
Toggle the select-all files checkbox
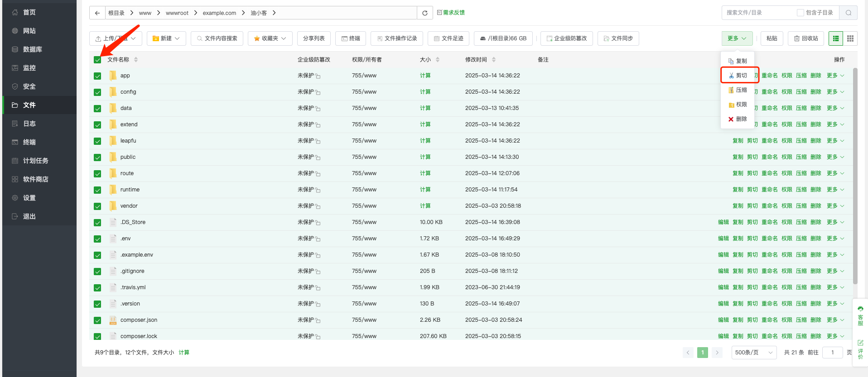(x=97, y=60)
